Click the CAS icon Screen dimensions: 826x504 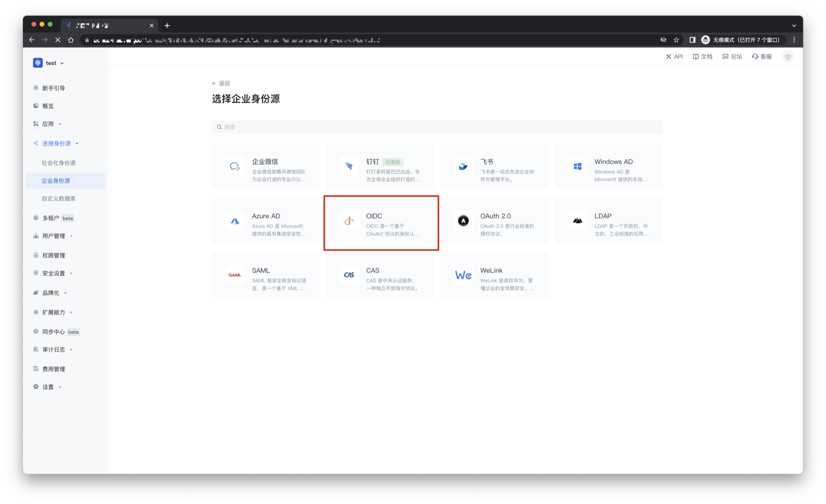tap(349, 275)
